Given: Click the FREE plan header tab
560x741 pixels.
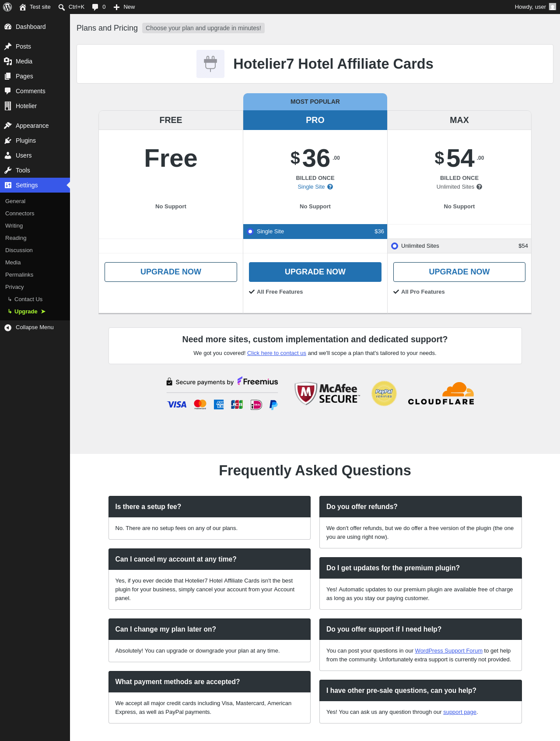Looking at the screenshot, I should click(171, 120).
